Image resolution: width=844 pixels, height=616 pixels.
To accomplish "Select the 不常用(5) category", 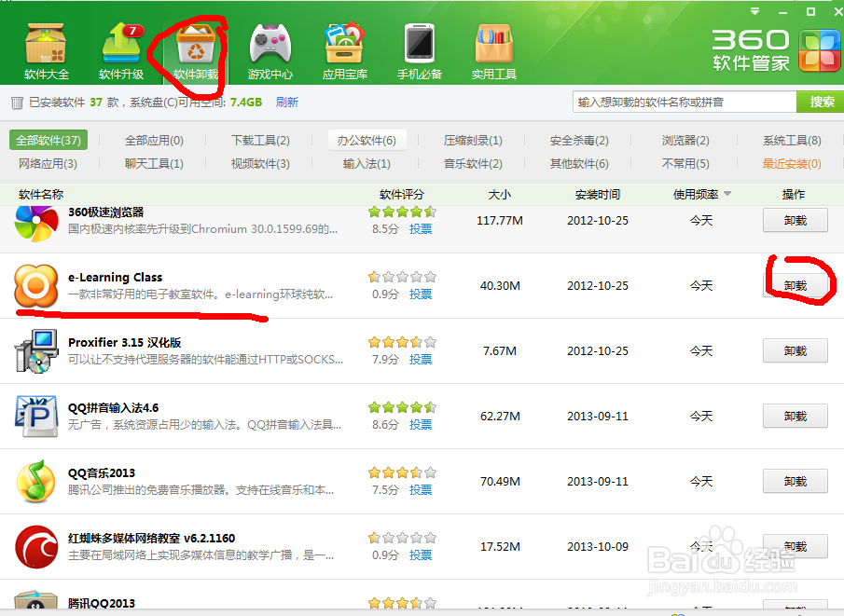I will [685, 163].
